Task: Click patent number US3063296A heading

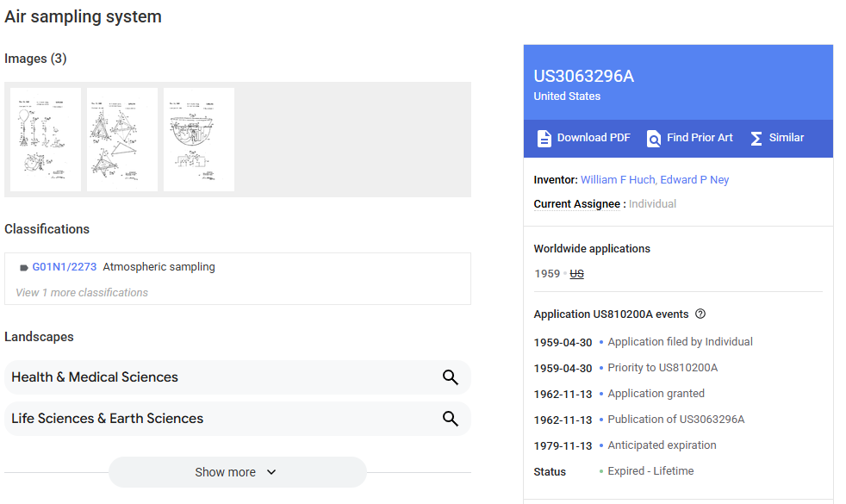Action: coord(584,76)
